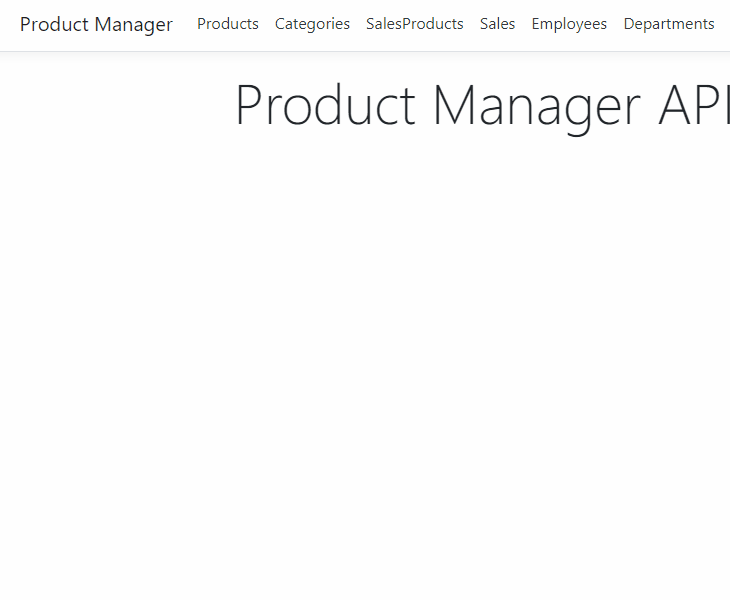This screenshot has width=730, height=600.
Task: Select SalesProducts in the navbar
Action: click(x=414, y=24)
